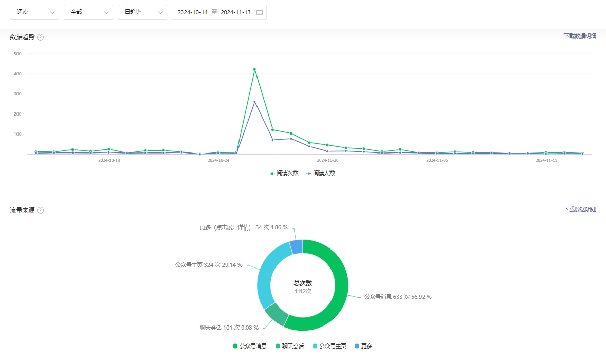
Task: Toggle 阅读人数 series in line chart legend
Action: click(x=321, y=174)
